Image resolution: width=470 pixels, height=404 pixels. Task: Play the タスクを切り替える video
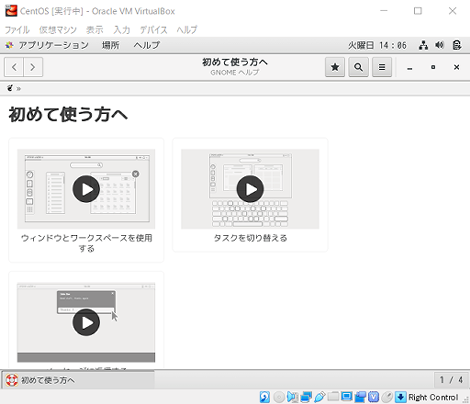click(x=250, y=189)
